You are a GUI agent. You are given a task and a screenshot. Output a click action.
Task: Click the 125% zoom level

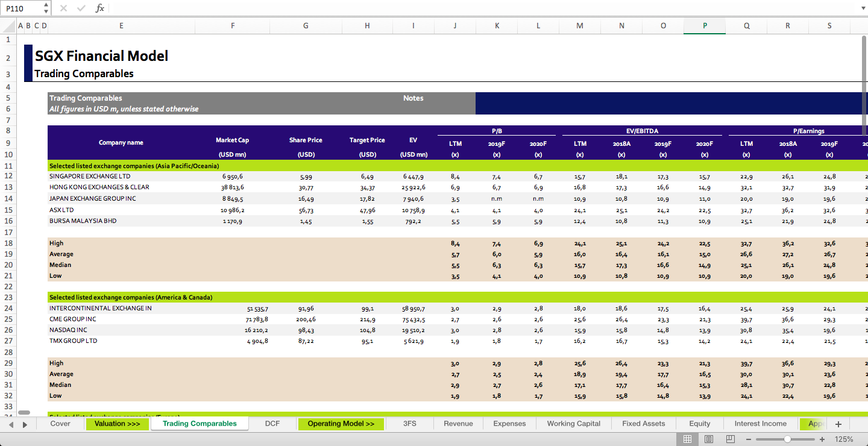(x=844, y=439)
